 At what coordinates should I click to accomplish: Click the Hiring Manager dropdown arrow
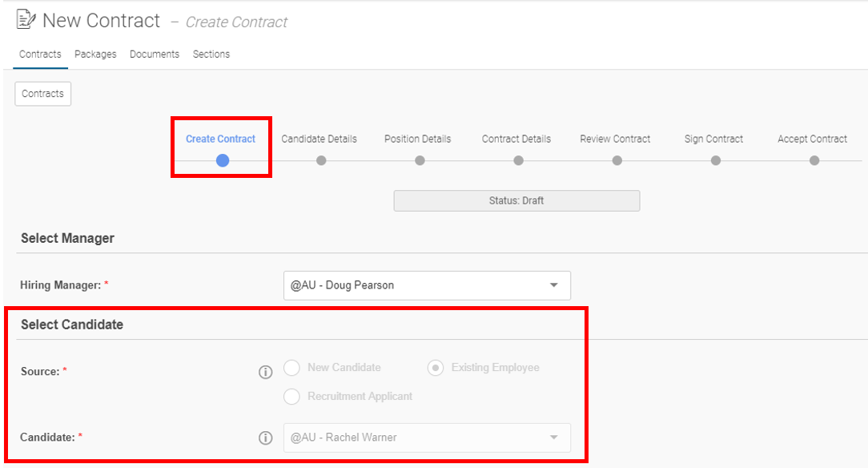(x=553, y=285)
